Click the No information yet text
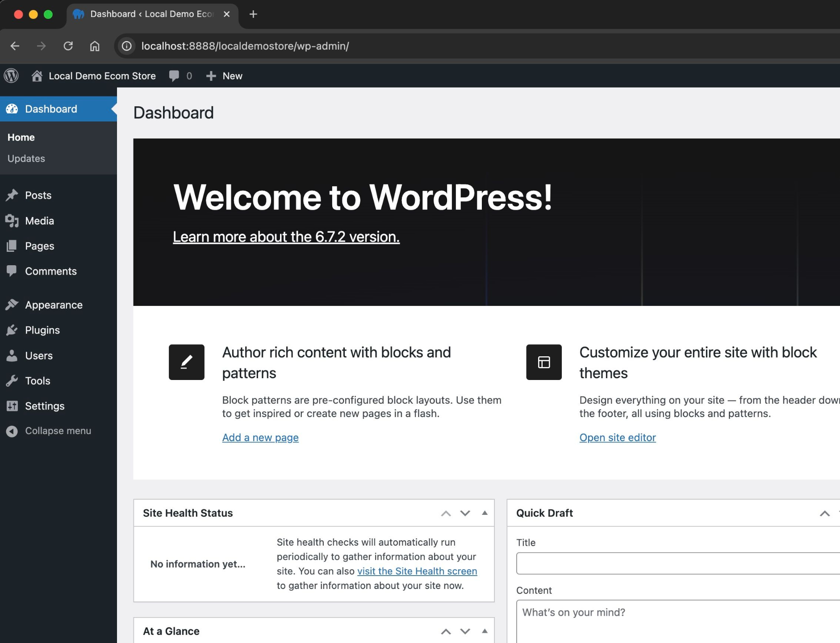This screenshot has height=643, width=840. click(198, 564)
